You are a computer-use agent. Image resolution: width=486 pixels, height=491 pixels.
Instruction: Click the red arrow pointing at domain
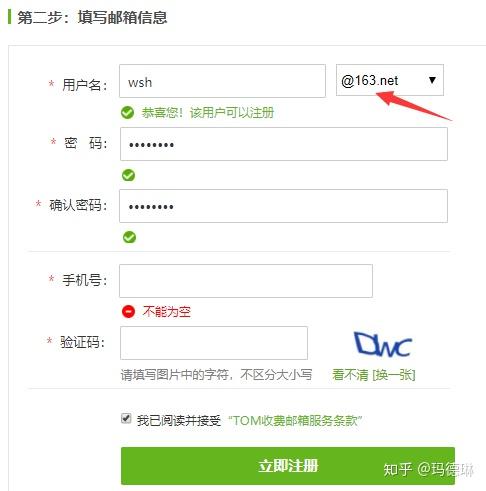pos(414,106)
